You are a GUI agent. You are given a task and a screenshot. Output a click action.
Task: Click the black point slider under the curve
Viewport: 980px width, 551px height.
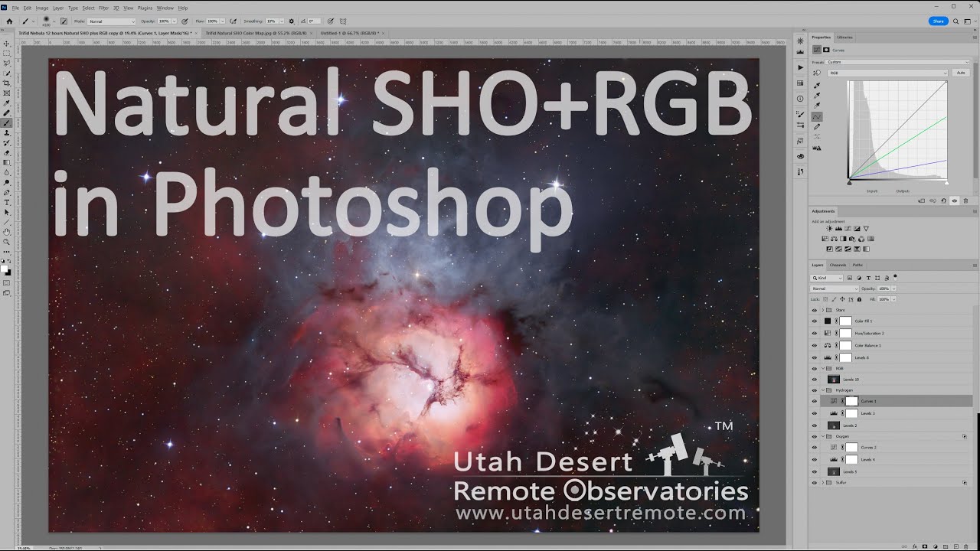click(849, 183)
